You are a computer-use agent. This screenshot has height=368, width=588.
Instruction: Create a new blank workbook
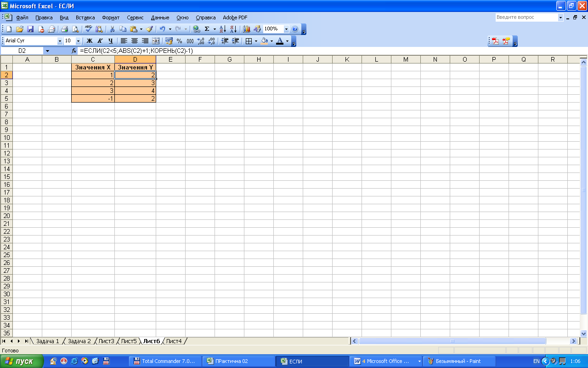point(9,29)
